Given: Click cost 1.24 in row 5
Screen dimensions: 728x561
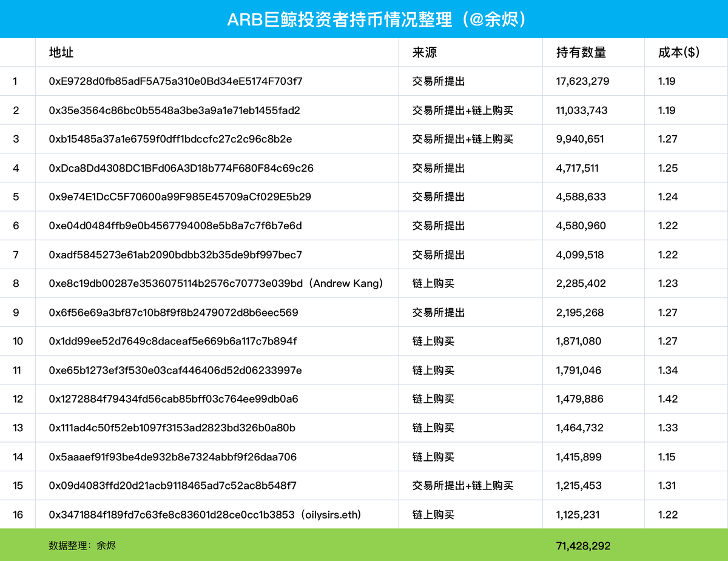Looking at the screenshot, I should click(x=668, y=197).
